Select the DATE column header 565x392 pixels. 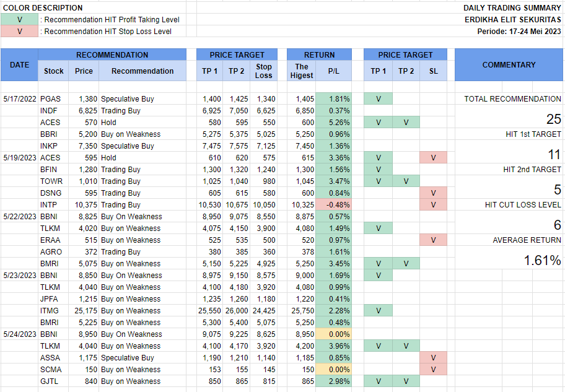(19, 64)
